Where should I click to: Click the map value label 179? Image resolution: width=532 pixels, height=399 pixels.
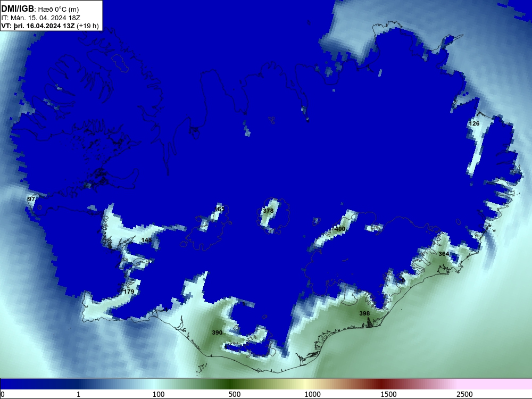pyautogui.click(x=129, y=292)
